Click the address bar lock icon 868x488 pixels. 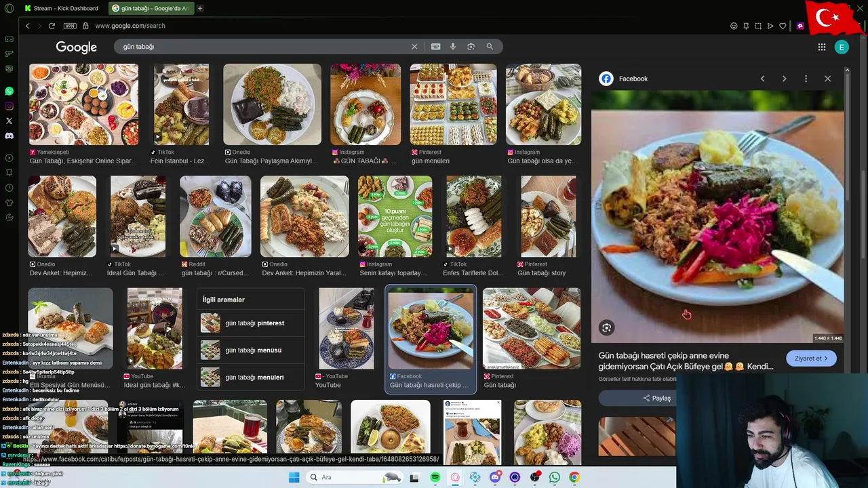pyautogui.click(x=85, y=26)
